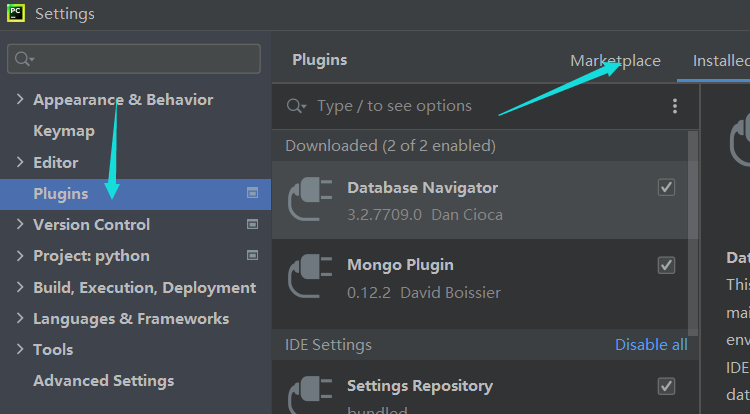Select the Settings Repository plugin name
Viewport: 750px width, 414px height.
click(x=419, y=386)
